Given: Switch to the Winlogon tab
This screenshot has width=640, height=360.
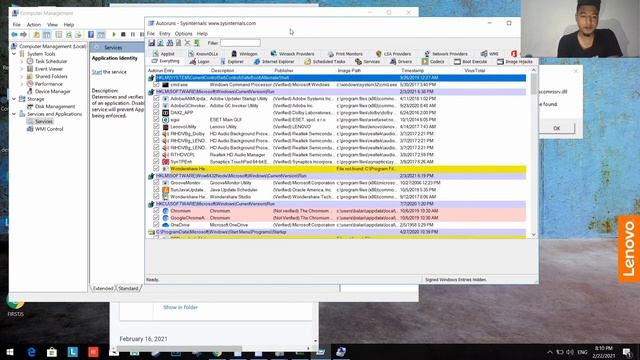Looking at the screenshot, I should point(244,54).
